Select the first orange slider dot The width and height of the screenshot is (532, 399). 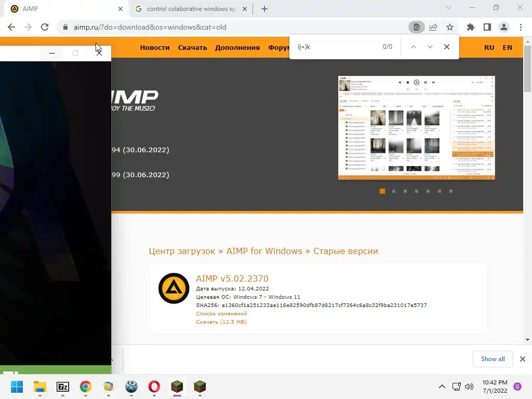382,191
